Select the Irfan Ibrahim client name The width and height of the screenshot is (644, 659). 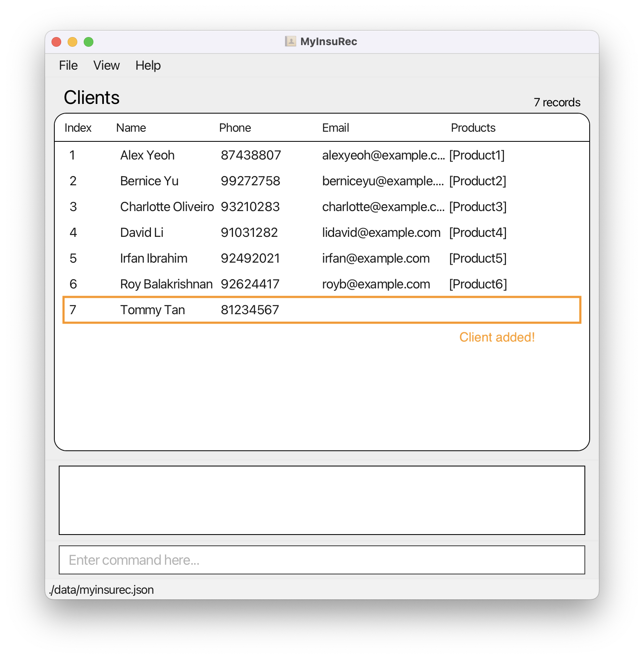coord(154,258)
